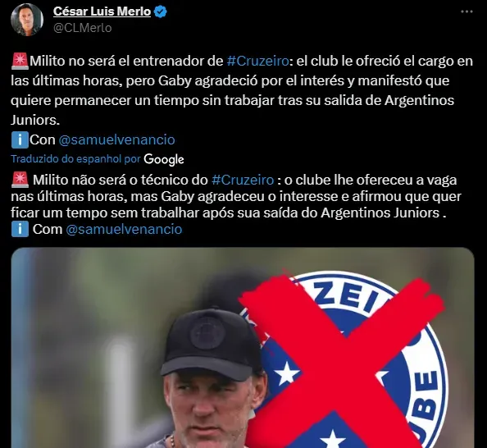Viewport: 487px width, 448px height.
Task: Open the attached Milito photo
Action: (x=243, y=348)
